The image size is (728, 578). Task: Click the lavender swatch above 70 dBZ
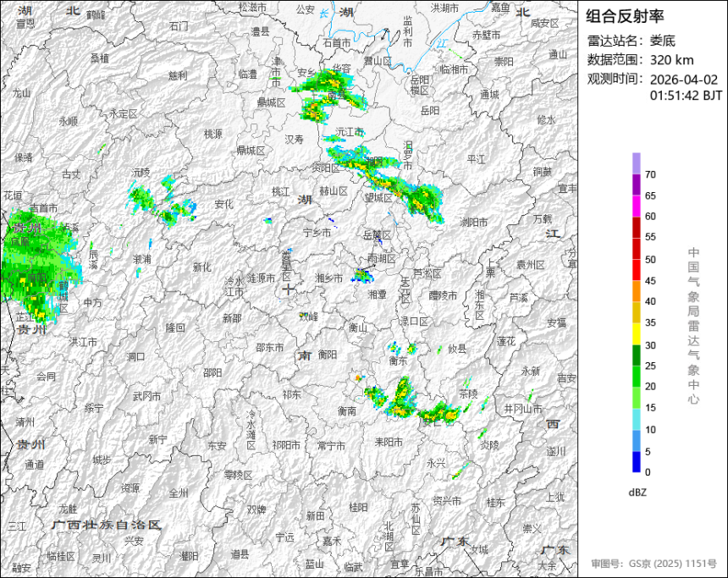point(636,163)
